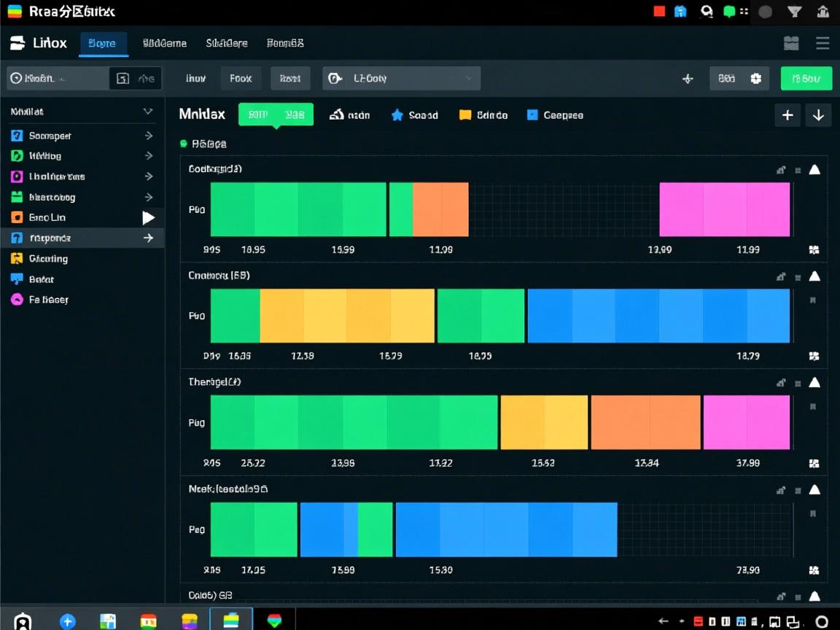Image resolution: width=840 pixels, height=630 pixels.
Task: Click the down arrow button right of the plus
Action: coord(818,115)
